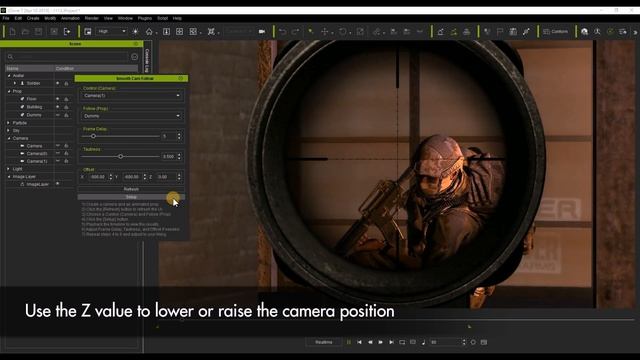Viewport: 640px width, 360px height.
Task: Toggle lock on the Soldier row
Action: click(67, 83)
